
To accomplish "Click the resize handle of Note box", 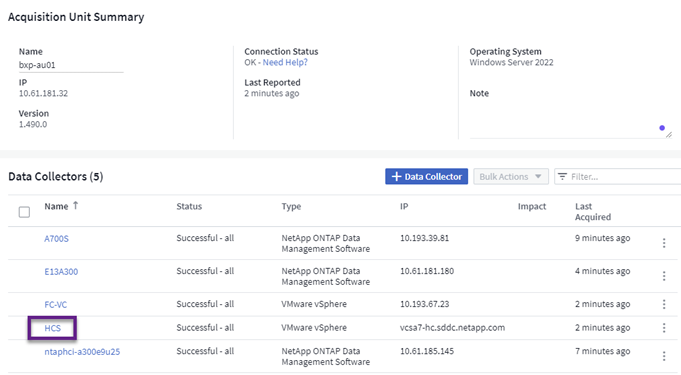I will point(669,135).
